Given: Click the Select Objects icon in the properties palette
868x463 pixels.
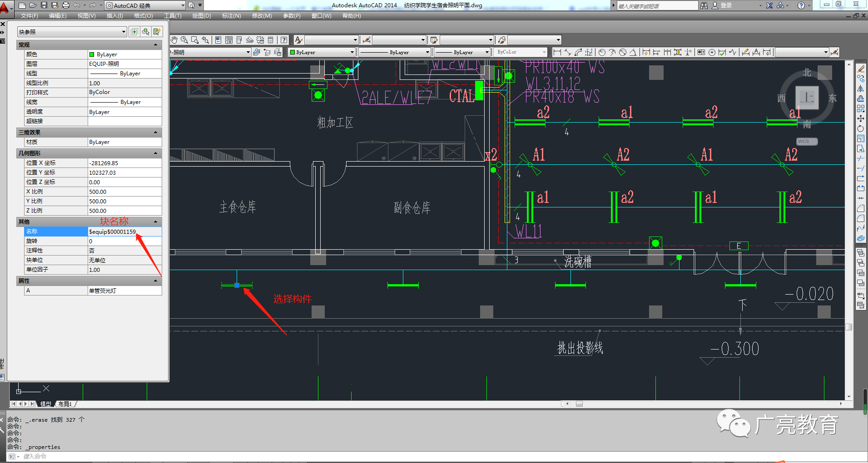Looking at the screenshot, I should (145, 32).
